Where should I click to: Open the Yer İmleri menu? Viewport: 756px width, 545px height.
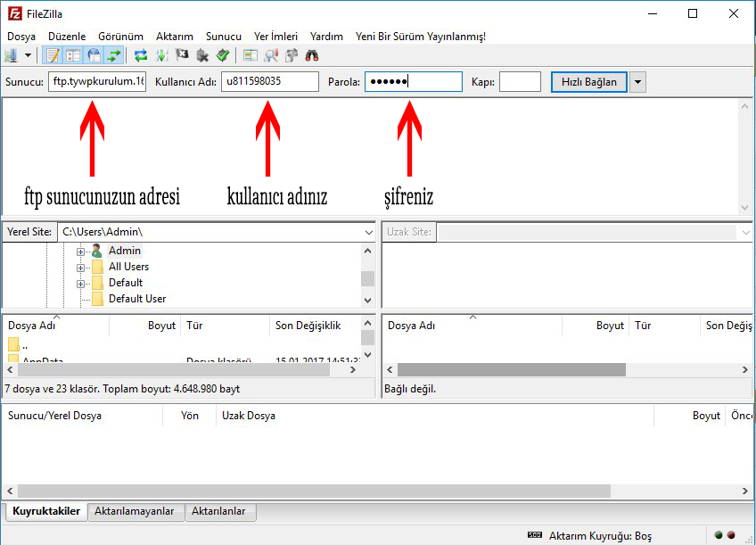point(275,37)
